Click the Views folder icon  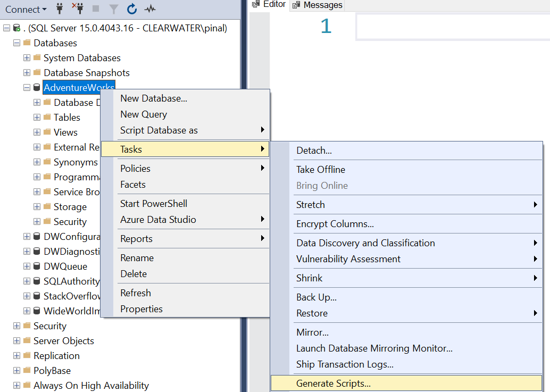point(47,132)
